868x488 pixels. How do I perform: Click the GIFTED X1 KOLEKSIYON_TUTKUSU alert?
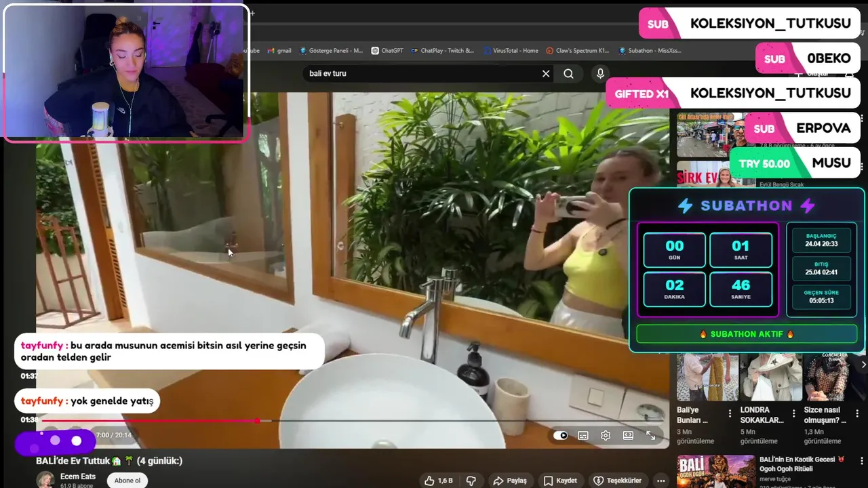click(733, 94)
